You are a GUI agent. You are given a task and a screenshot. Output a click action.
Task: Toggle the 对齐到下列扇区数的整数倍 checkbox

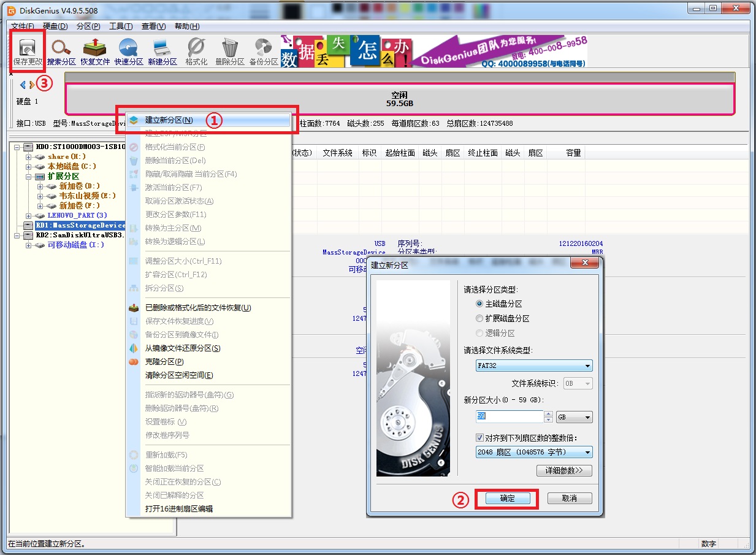(480, 438)
